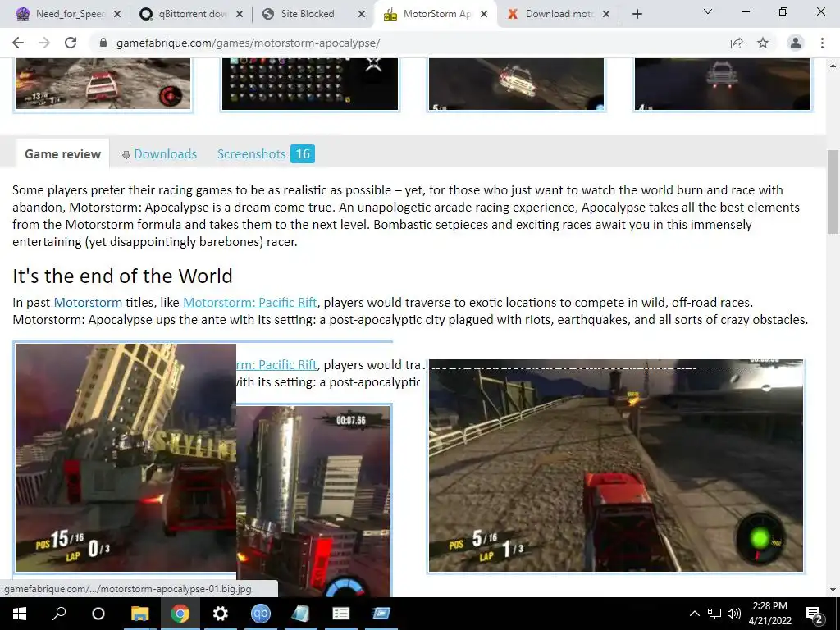Open Windows taskbar search
Viewport: 840px width, 630px height.
59,614
